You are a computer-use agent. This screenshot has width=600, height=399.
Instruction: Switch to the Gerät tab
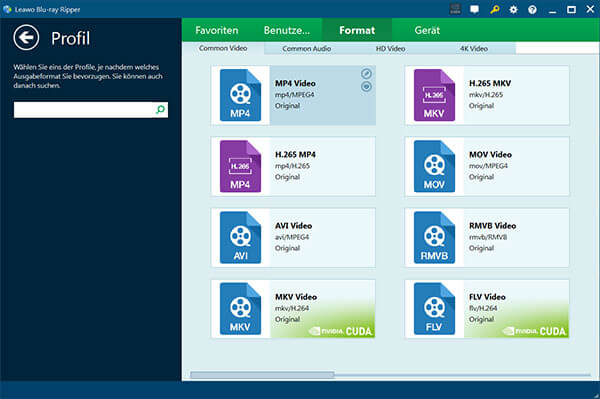[x=427, y=30]
